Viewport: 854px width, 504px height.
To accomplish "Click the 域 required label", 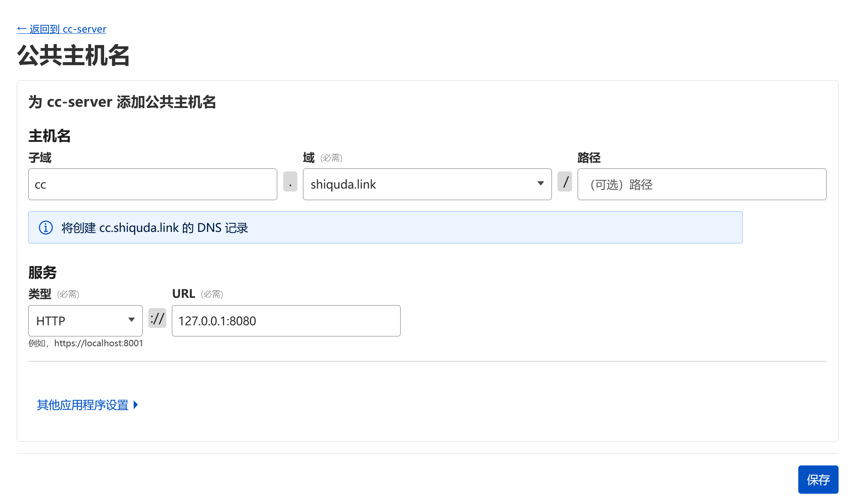I will [309, 158].
